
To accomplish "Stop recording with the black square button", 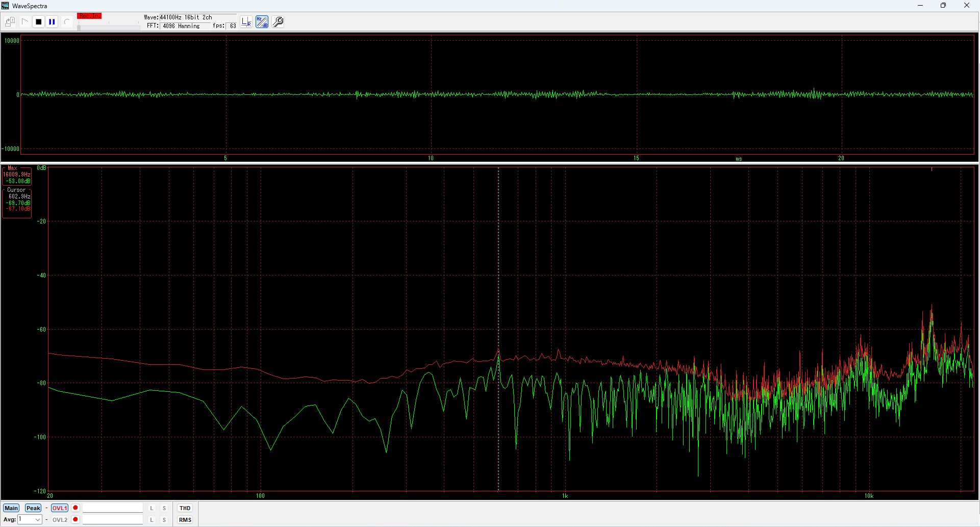I will click(x=38, y=22).
